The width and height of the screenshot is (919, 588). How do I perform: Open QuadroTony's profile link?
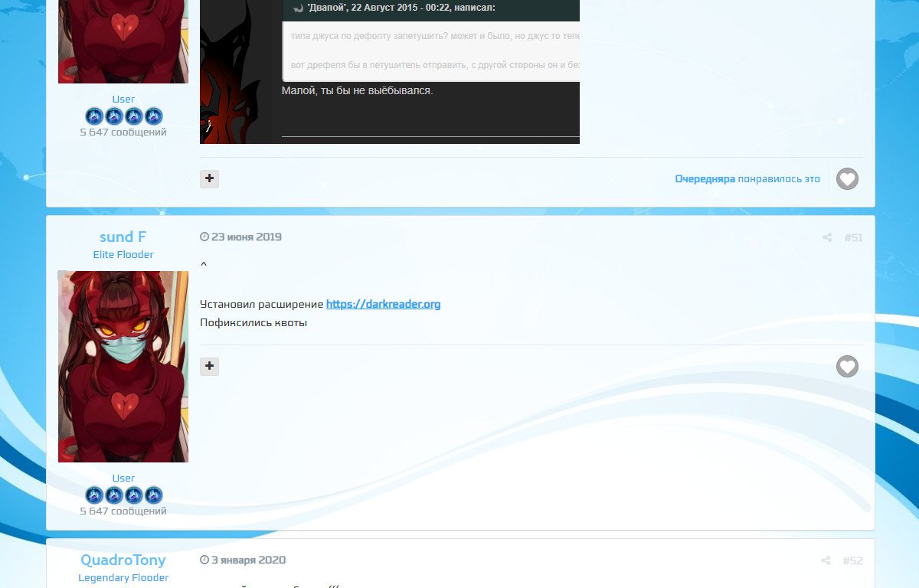pos(123,560)
